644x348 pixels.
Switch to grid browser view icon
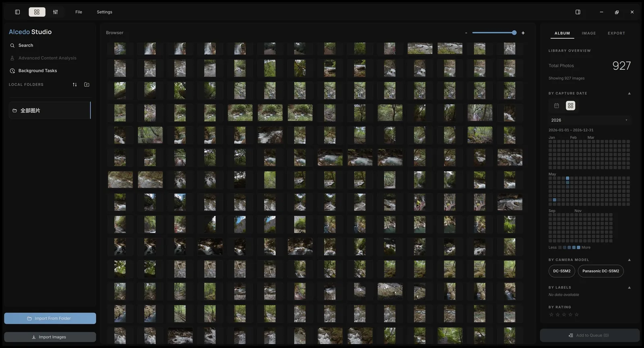coord(37,12)
